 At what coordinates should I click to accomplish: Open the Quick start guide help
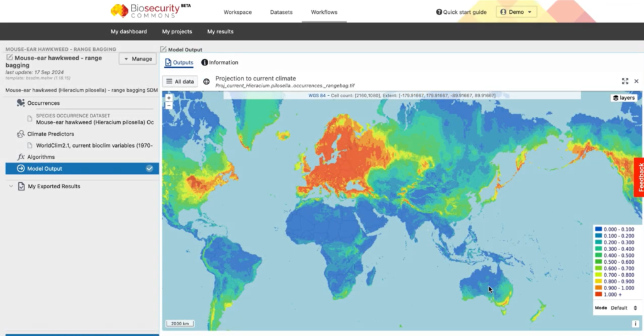(461, 12)
